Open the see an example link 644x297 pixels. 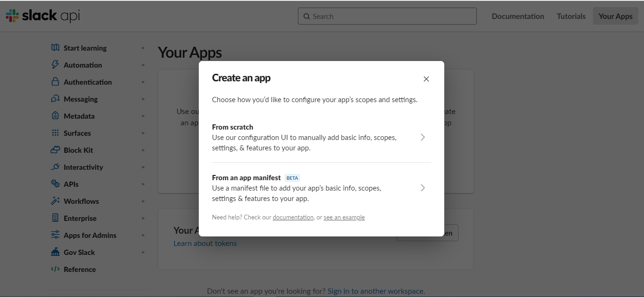click(x=344, y=217)
